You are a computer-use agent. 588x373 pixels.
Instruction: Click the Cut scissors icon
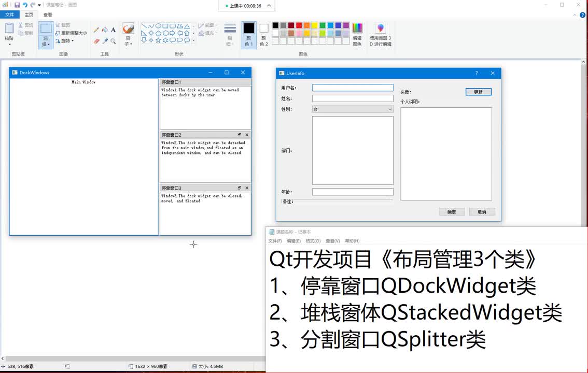point(21,25)
